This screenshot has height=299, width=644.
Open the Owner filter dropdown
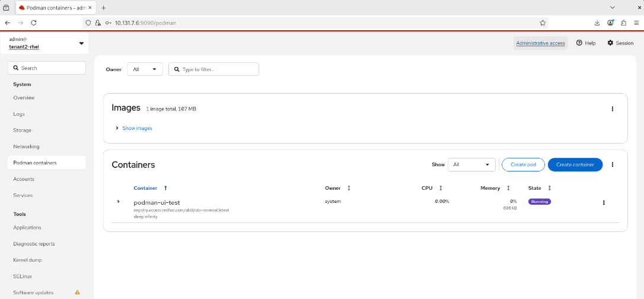point(145,69)
